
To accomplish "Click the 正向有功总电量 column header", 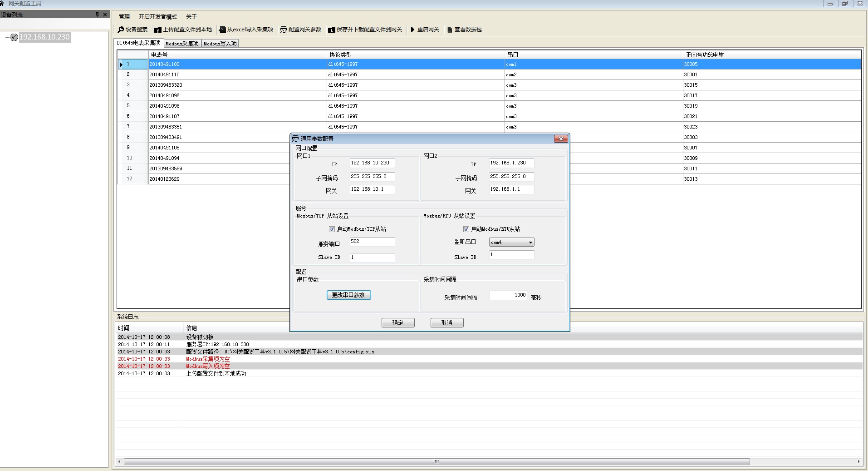I will [x=772, y=55].
